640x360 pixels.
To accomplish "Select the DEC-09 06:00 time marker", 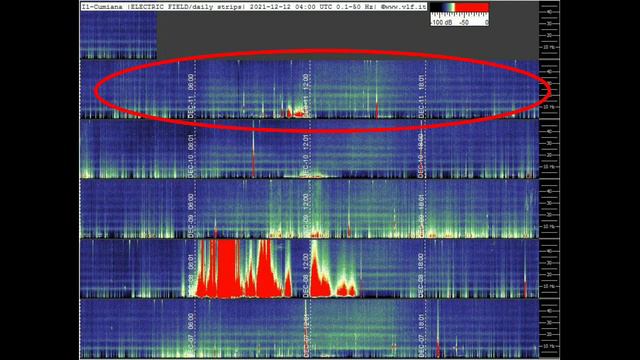I will [x=191, y=216].
